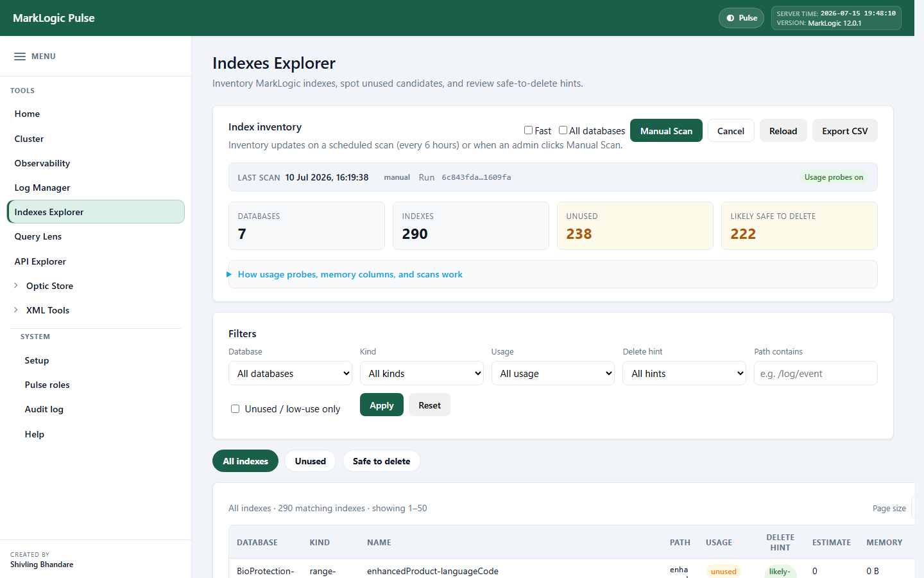Viewport: 924px width, 578px height.
Task: Click the hamburger MENU icon
Action: [20, 57]
